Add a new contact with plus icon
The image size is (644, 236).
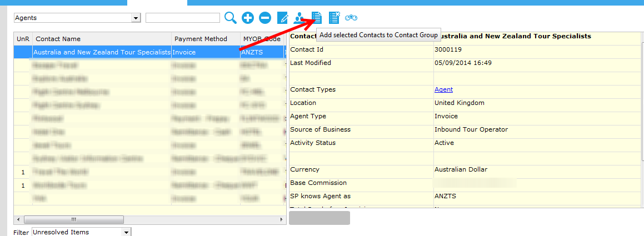248,18
